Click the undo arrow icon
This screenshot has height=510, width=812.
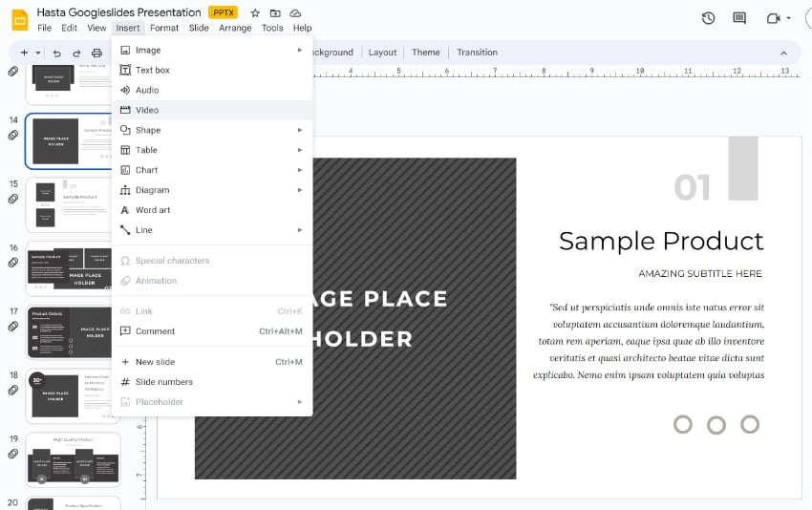(x=57, y=53)
